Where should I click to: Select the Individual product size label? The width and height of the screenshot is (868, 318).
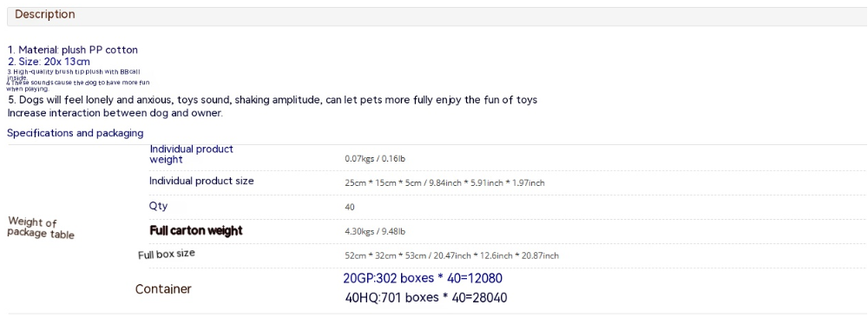[201, 182]
